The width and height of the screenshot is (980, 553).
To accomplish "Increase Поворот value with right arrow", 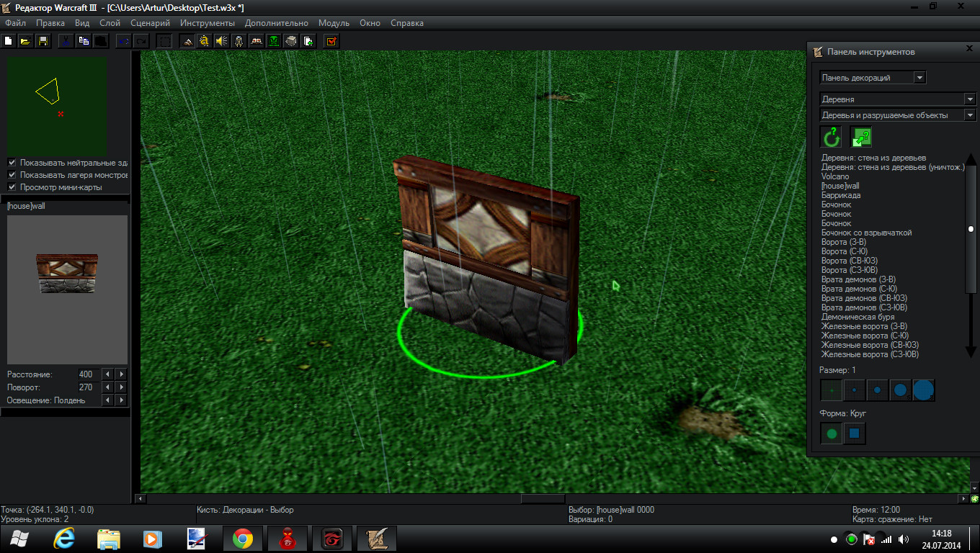I will 121,387.
